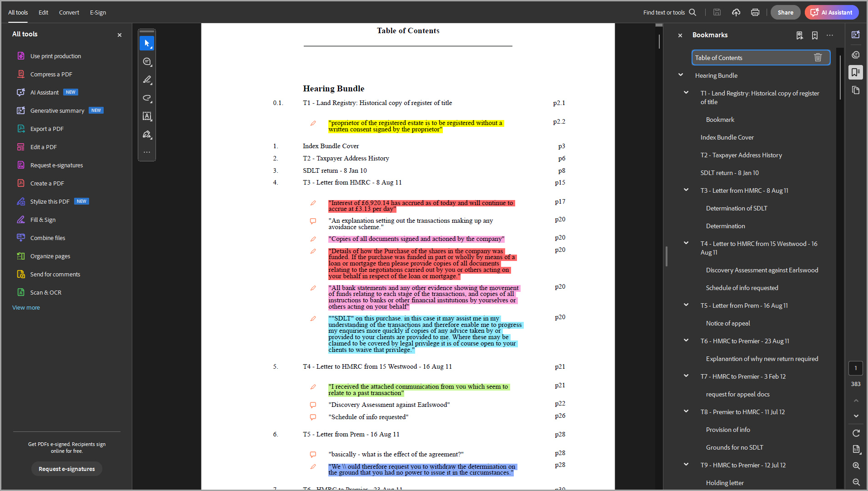Image resolution: width=868 pixels, height=491 pixels.
Task: Toggle the bookmarks panel icon in right rail
Action: click(x=856, y=72)
